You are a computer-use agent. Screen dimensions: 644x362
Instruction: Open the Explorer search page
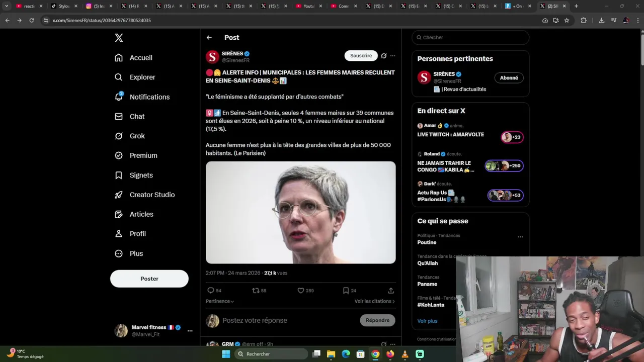pyautogui.click(x=135, y=77)
